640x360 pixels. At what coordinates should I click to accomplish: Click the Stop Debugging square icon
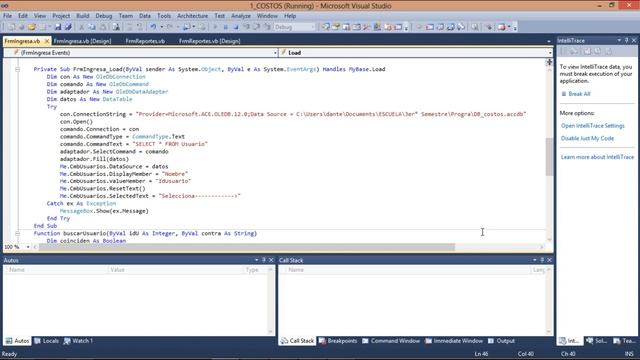[x=236, y=27]
